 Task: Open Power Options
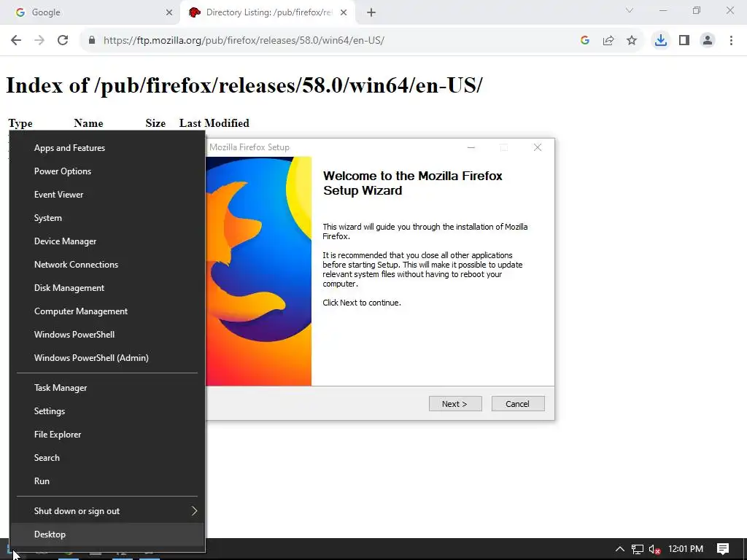coord(108,171)
